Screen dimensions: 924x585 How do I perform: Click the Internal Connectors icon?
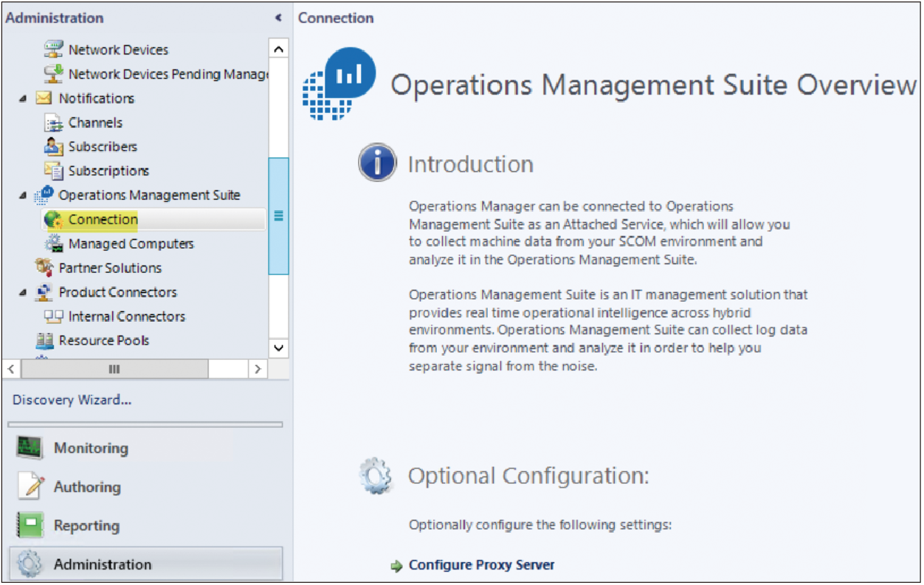click(x=54, y=316)
